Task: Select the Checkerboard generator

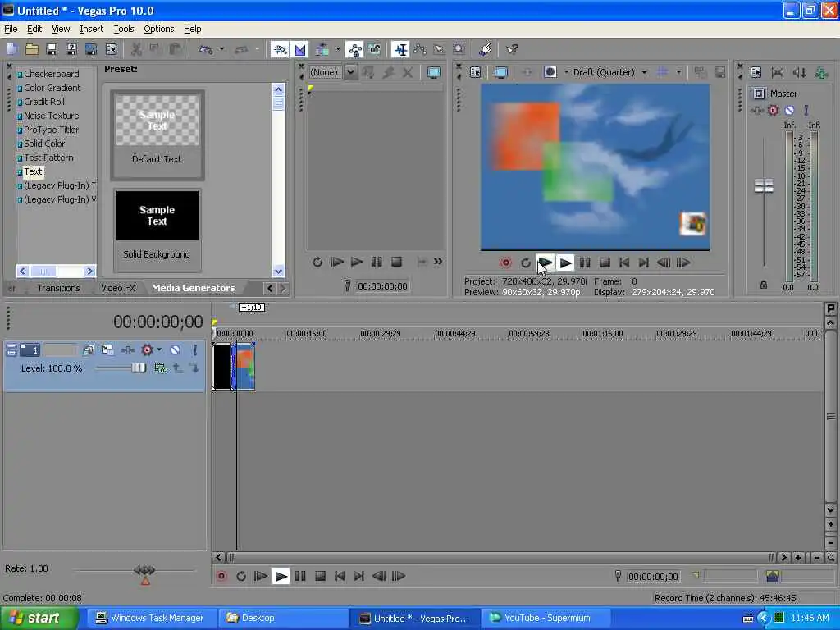Action: 51,74
